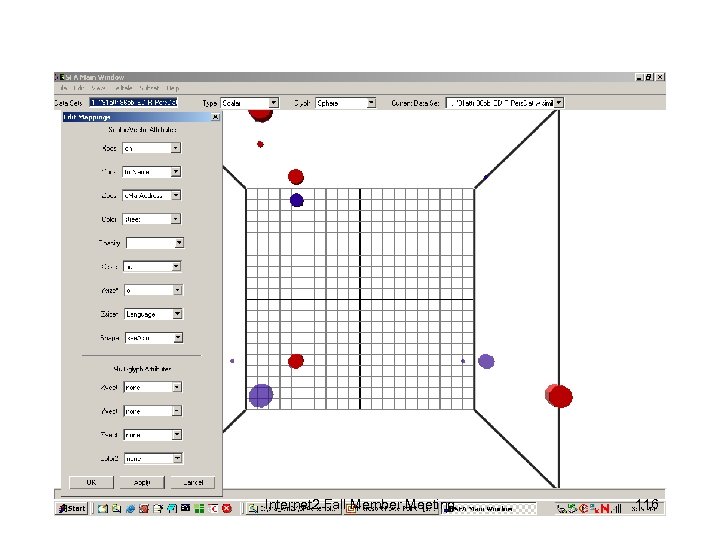This screenshot has width=720, height=540.
Task: Open the Start menu
Action: (72, 508)
